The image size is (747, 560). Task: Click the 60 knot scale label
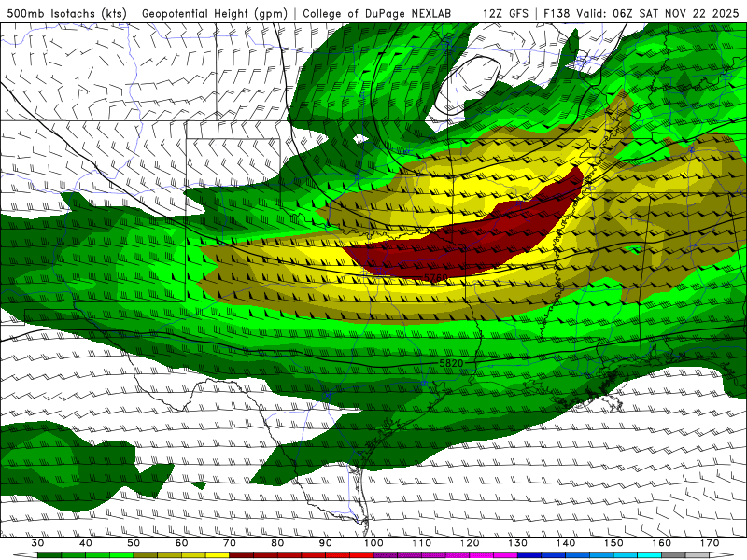pyautogui.click(x=181, y=543)
